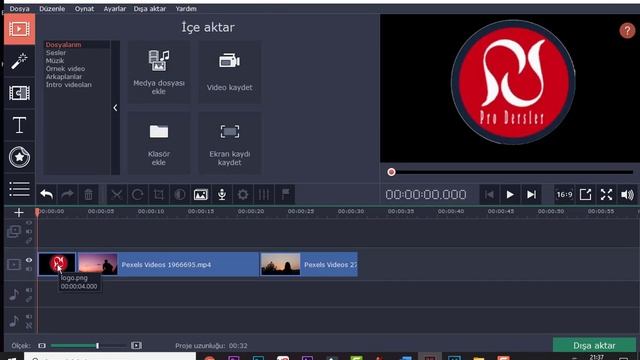
Task: Zoom in timeline with large frame icon
Action: [136, 346]
